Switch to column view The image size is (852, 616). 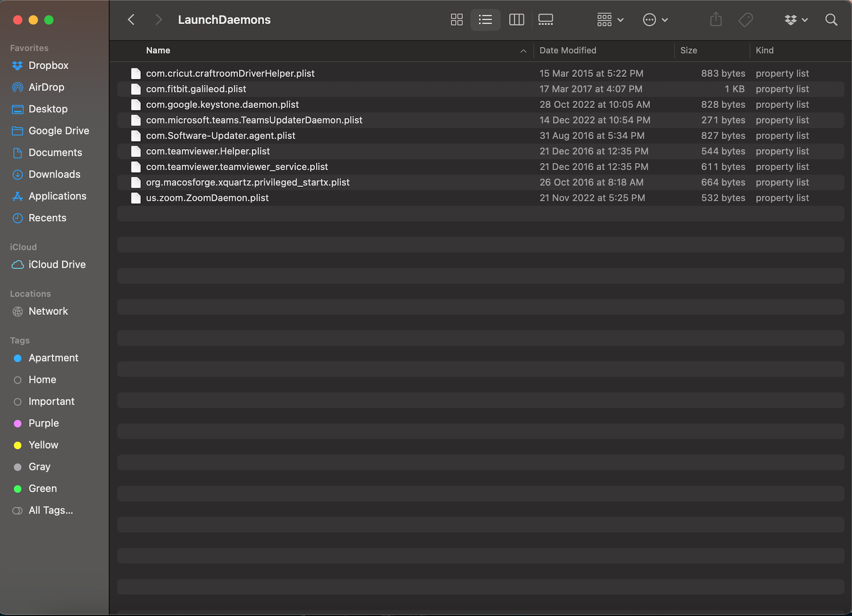[x=516, y=20]
